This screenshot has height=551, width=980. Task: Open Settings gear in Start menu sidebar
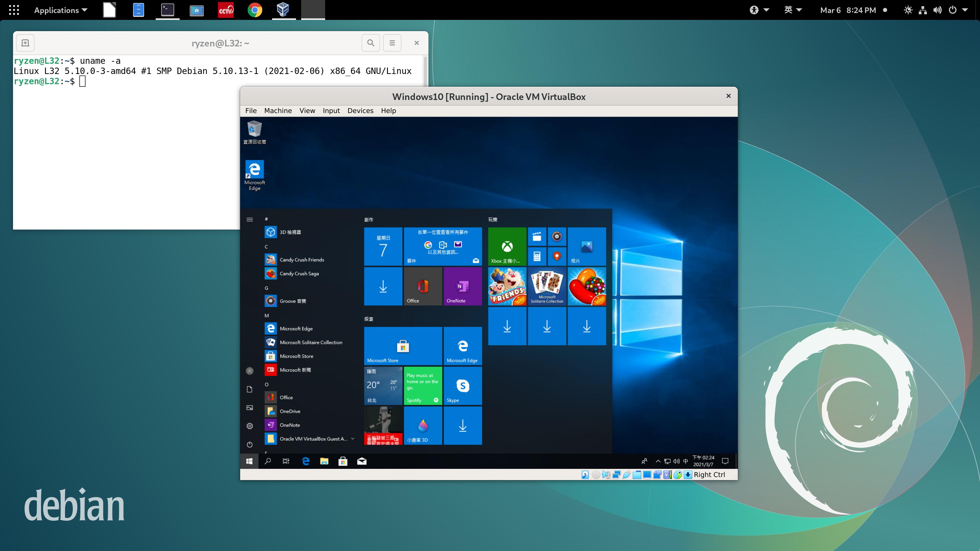tap(250, 426)
